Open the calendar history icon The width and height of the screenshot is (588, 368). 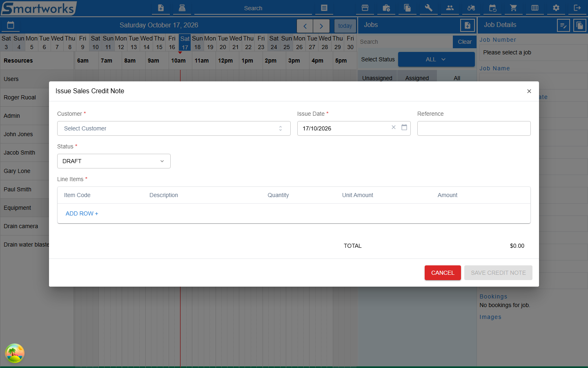tap(492, 8)
